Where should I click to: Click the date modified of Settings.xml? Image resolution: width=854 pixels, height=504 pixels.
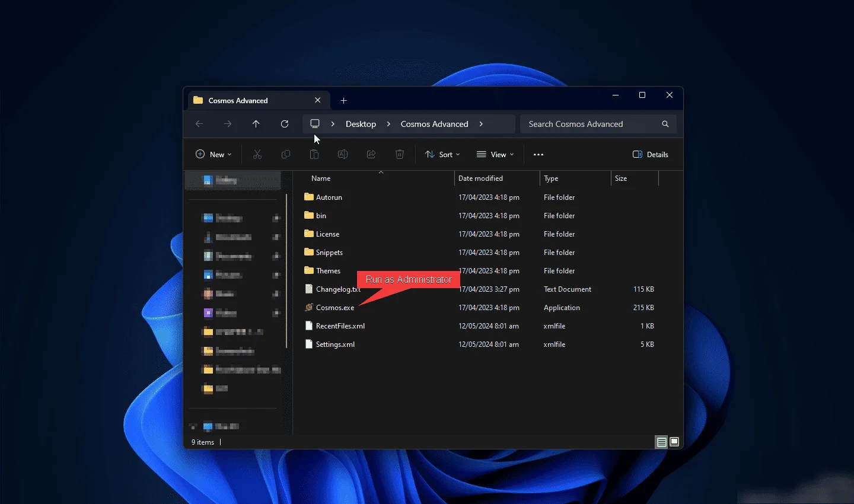click(489, 344)
